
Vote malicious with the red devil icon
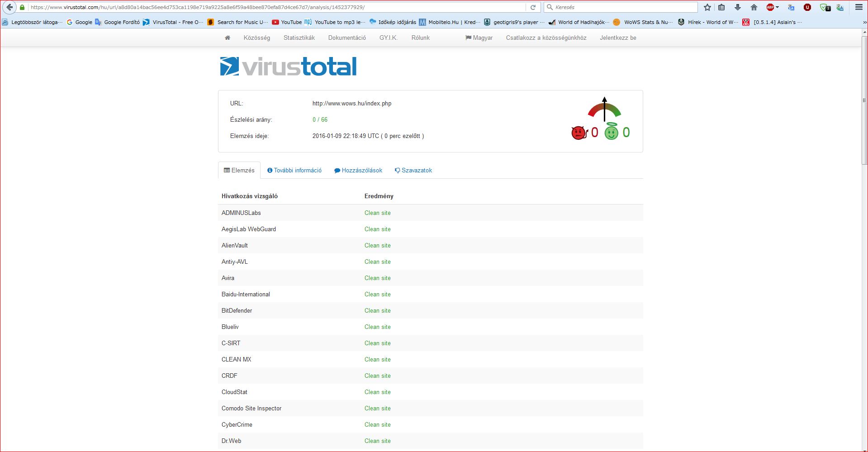[579, 133]
